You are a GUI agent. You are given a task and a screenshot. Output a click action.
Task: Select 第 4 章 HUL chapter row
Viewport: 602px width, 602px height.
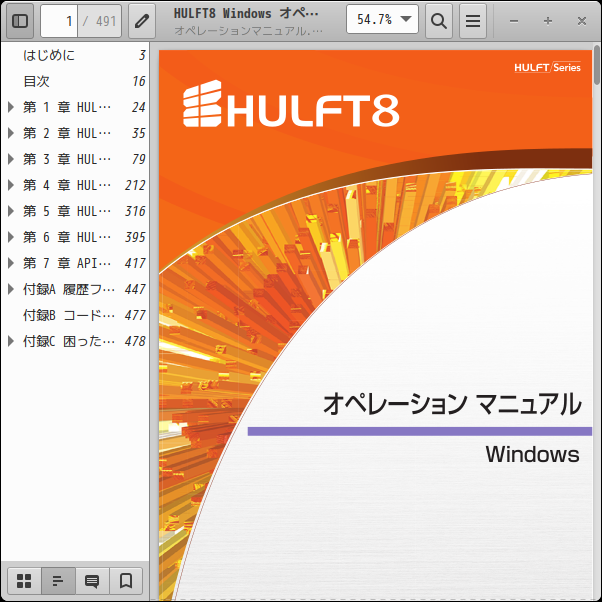point(75,185)
